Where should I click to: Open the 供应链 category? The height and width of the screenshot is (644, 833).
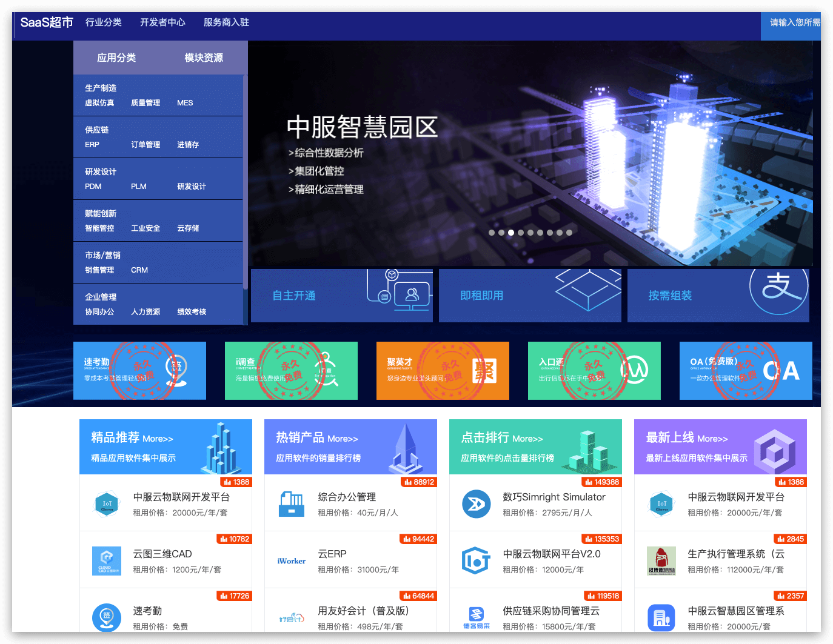pyautogui.click(x=97, y=130)
